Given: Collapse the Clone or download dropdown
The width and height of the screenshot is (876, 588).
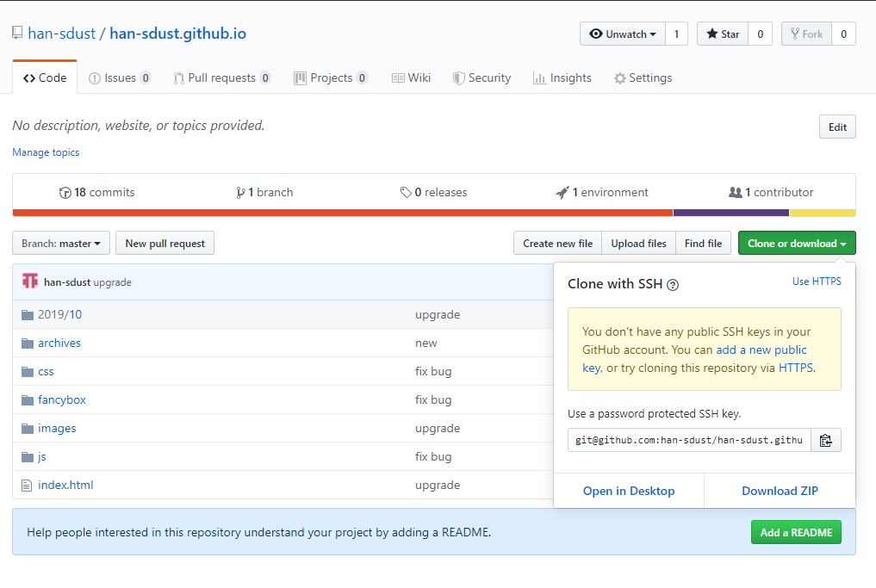Looking at the screenshot, I should tap(796, 243).
